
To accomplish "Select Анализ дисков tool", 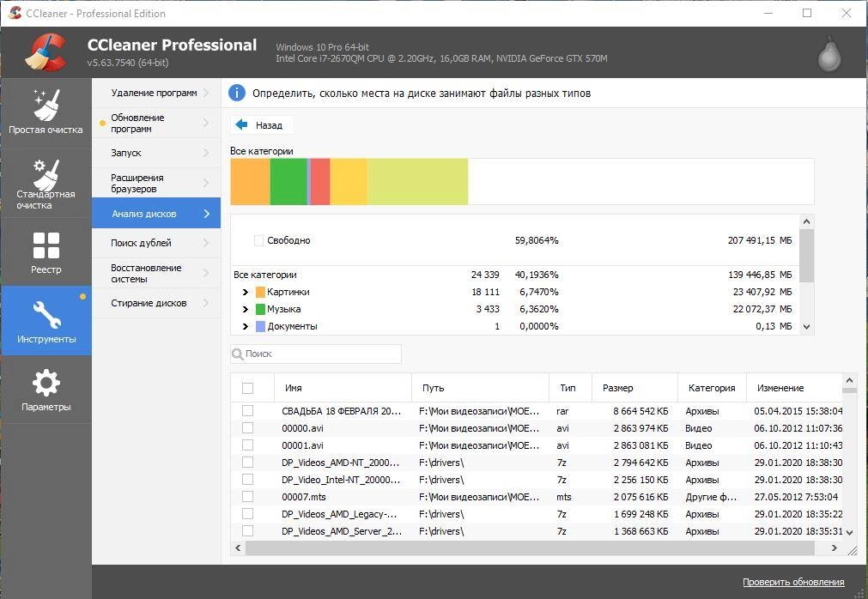I will click(156, 213).
